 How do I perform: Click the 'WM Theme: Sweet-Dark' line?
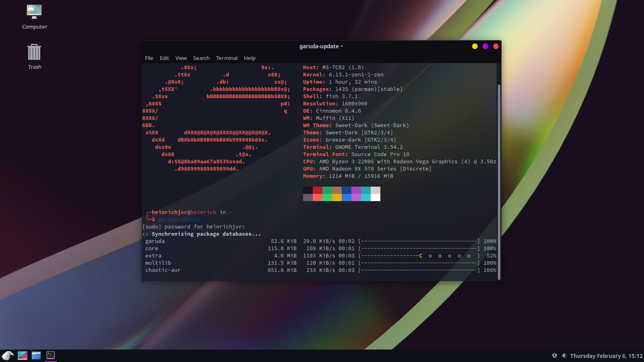[x=356, y=125]
